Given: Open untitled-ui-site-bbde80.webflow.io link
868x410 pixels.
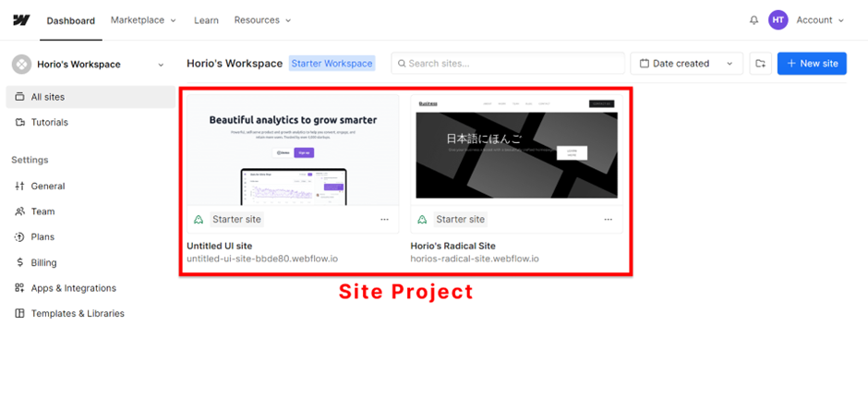Looking at the screenshot, I should [262, 259].
